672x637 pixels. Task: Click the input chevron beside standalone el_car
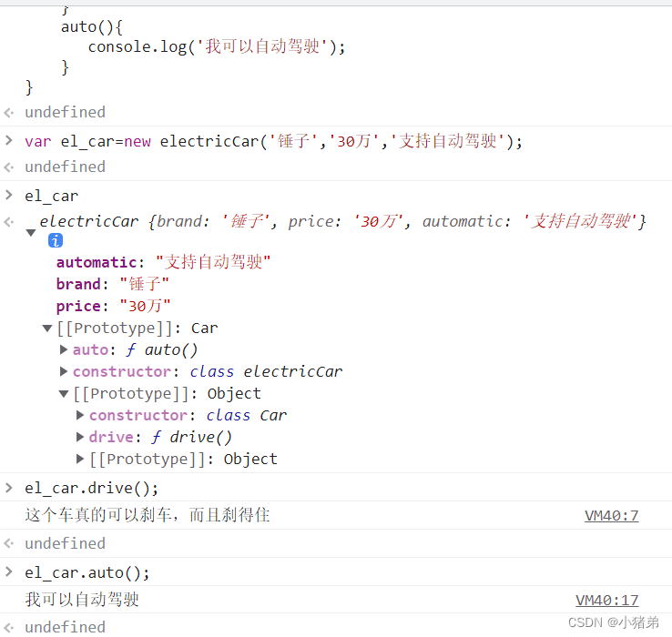(9, 196)
